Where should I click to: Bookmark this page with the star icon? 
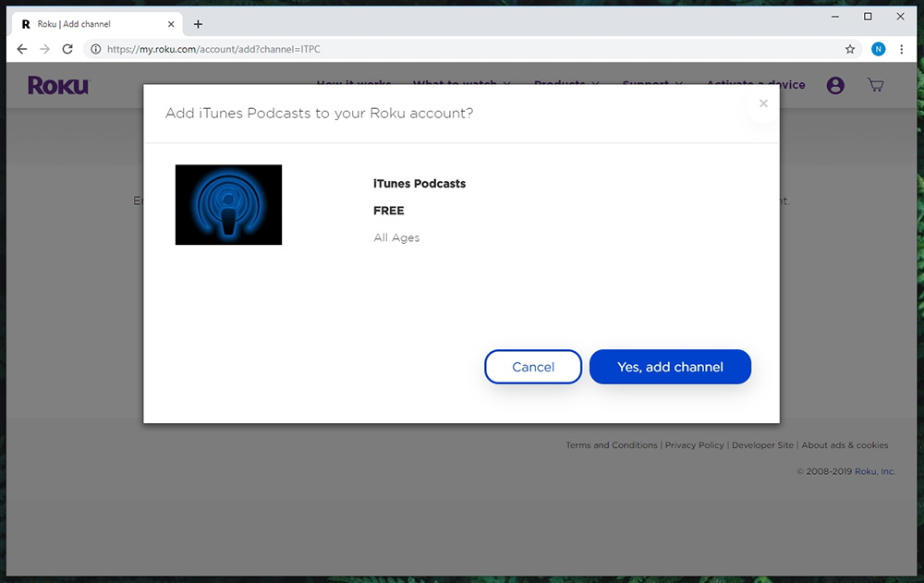click(850, 49)
